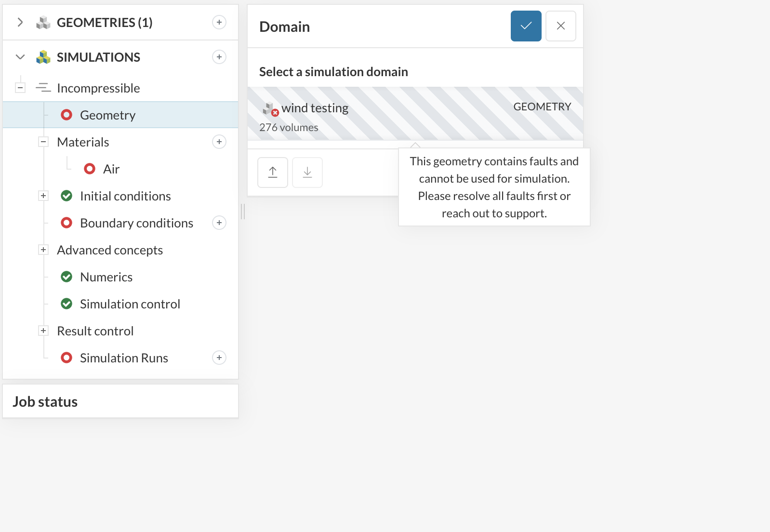Open Simulation control settings
Viewport: 770px width, 532px height.
coord(130,304)
